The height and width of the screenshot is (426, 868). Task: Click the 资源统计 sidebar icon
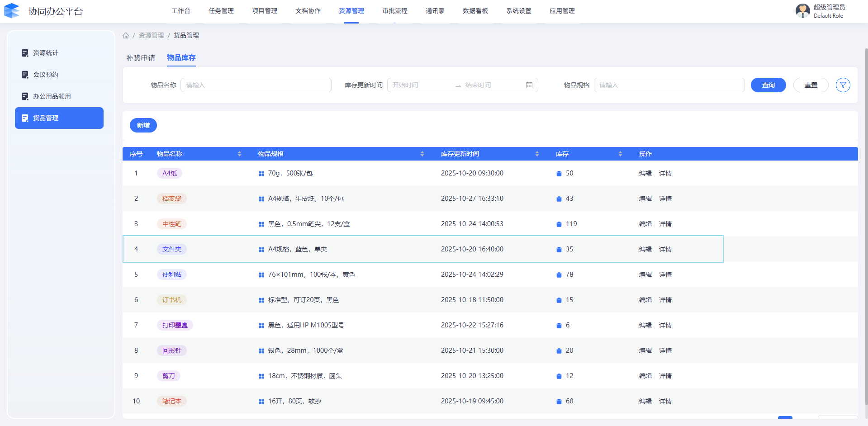coord(25,53)
